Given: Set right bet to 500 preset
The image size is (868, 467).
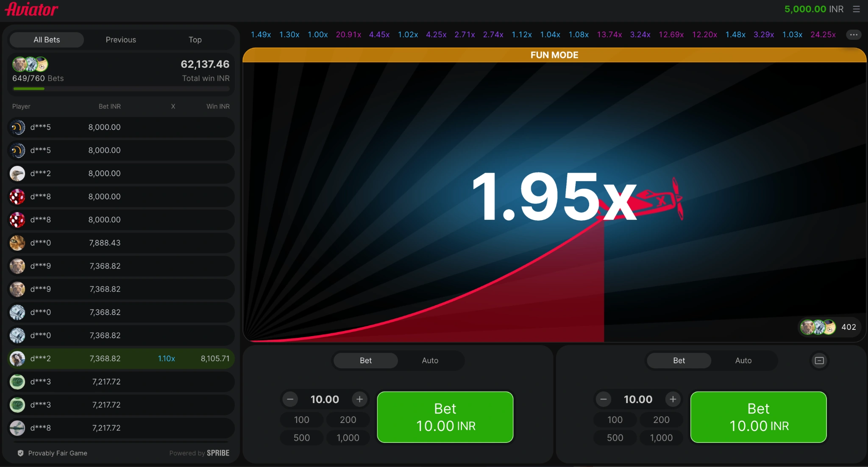Looking at the screenshot, I should [615, 438].
